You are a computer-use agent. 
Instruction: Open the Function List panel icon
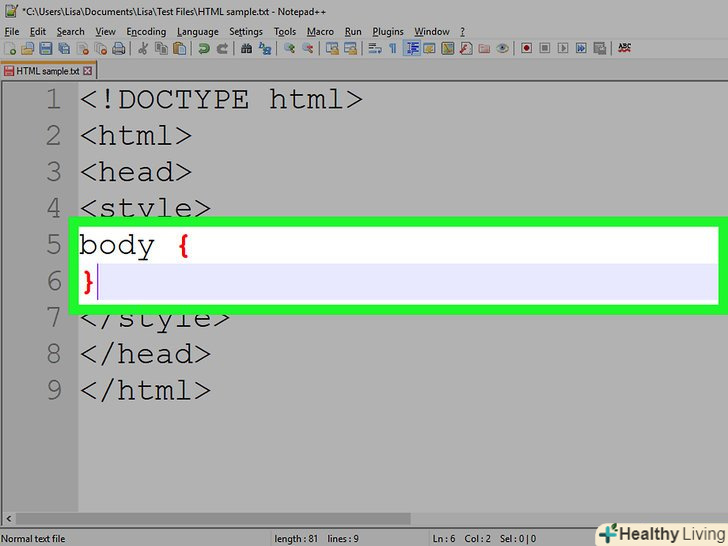click(466, 48)
